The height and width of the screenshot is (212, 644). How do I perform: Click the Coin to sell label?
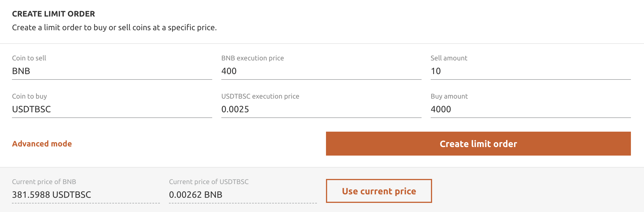pos(29,58)
